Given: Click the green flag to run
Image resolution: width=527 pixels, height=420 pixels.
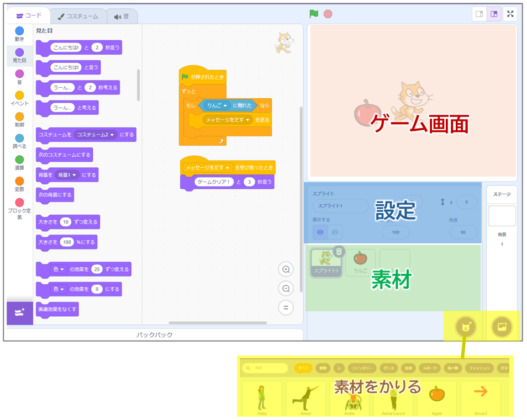Looking at the screenshot, I should (314, 14).
